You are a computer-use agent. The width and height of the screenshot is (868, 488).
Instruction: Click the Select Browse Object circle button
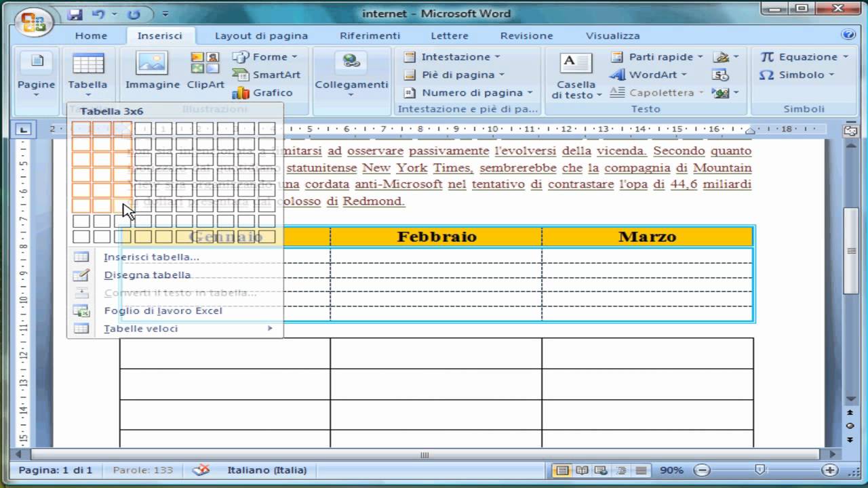point(850,426)
